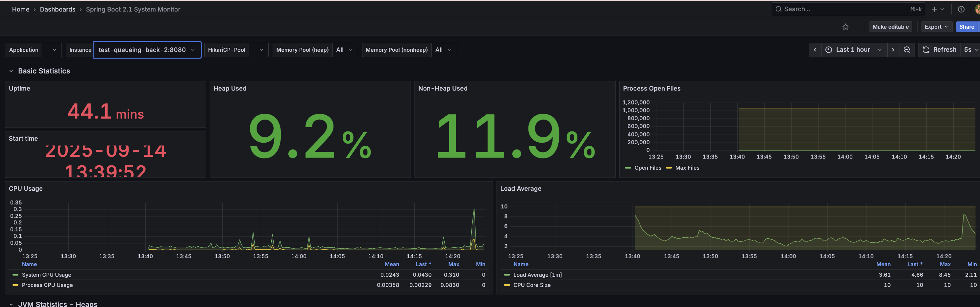Click the plus new item icon
Viewport: 980px width, 307px height.
[934, 9]
